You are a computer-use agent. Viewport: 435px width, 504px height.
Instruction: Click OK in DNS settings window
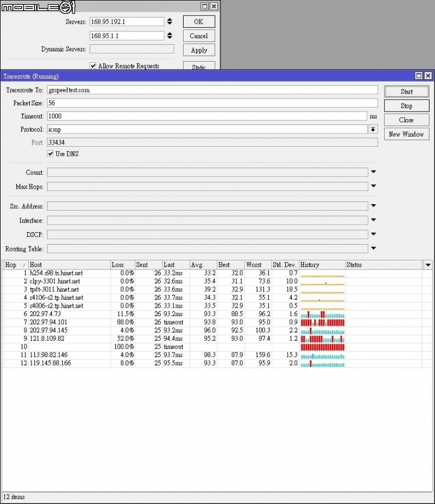pyautogui.click(x=199, y=22)
